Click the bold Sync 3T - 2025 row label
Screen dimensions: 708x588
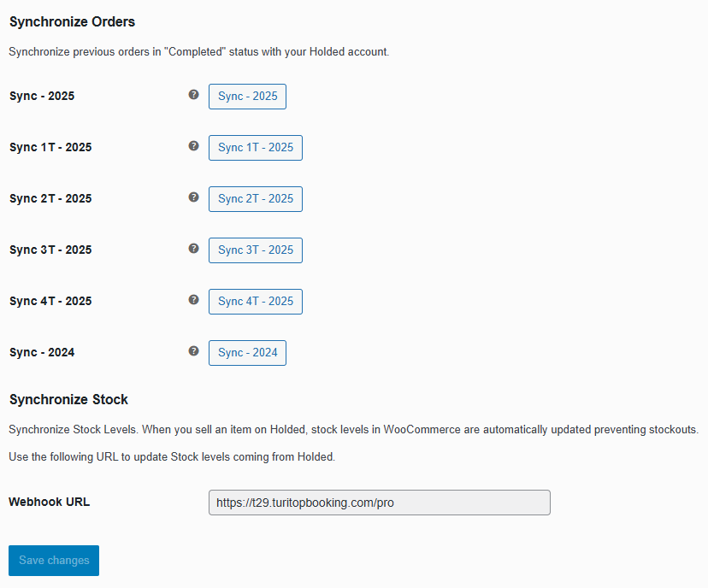pyautogui.click(x=50, y=250)
